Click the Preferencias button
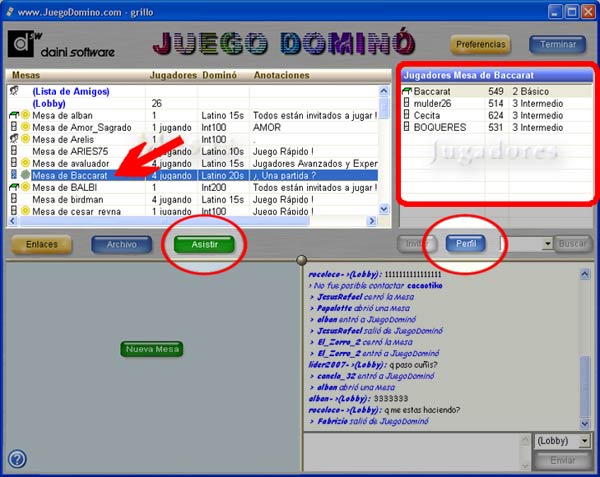600x477 pixels. pos(481,44)
